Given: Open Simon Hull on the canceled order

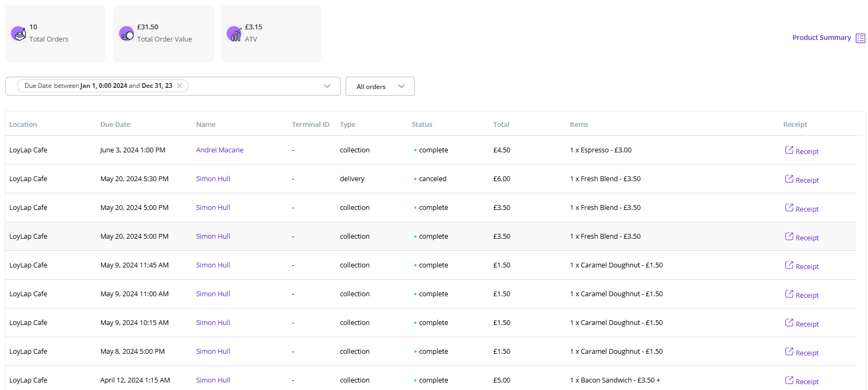Looking at the screenshot, I should point(213,179).
